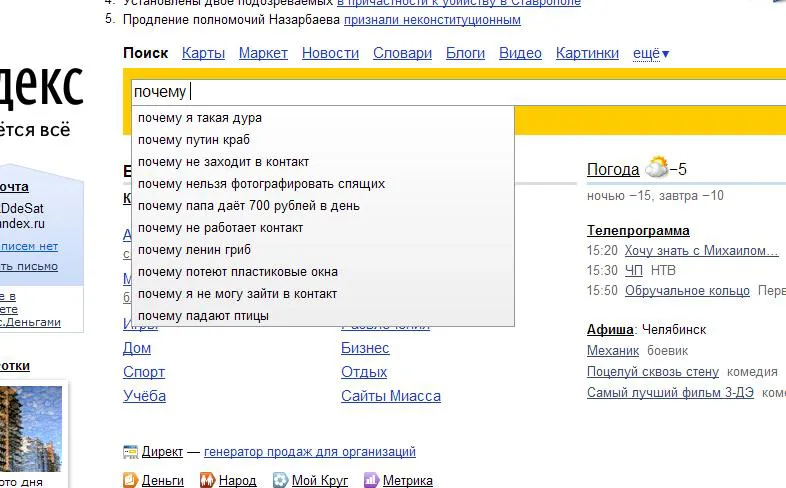This screenshot has height=488, width=786.
Task: Open the Мой Круг link
Action: 320,480
